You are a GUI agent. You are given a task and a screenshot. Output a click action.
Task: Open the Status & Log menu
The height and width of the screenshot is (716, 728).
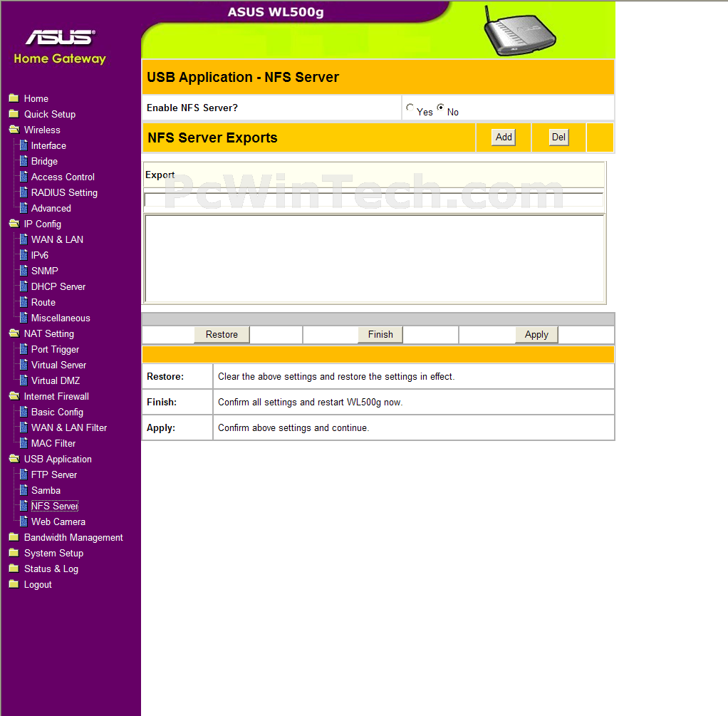point(51,569)
